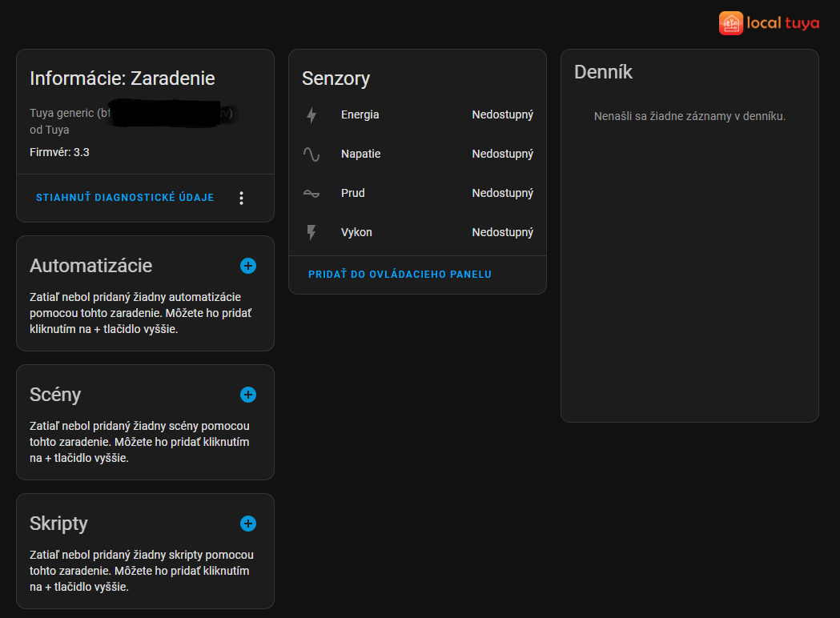Screen dimensions: 840x618
Task: Click the Energia lightning bolt icon
Action: pyautogui.click(x=311, y=115)
